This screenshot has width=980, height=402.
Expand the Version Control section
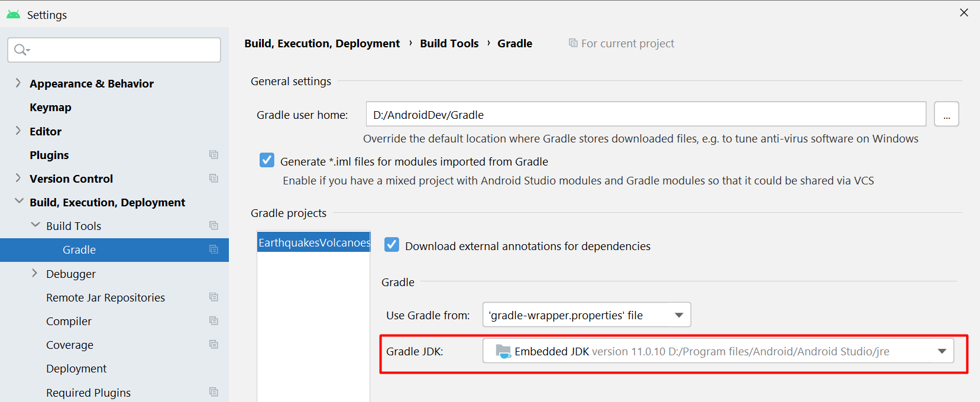(18, 178)
